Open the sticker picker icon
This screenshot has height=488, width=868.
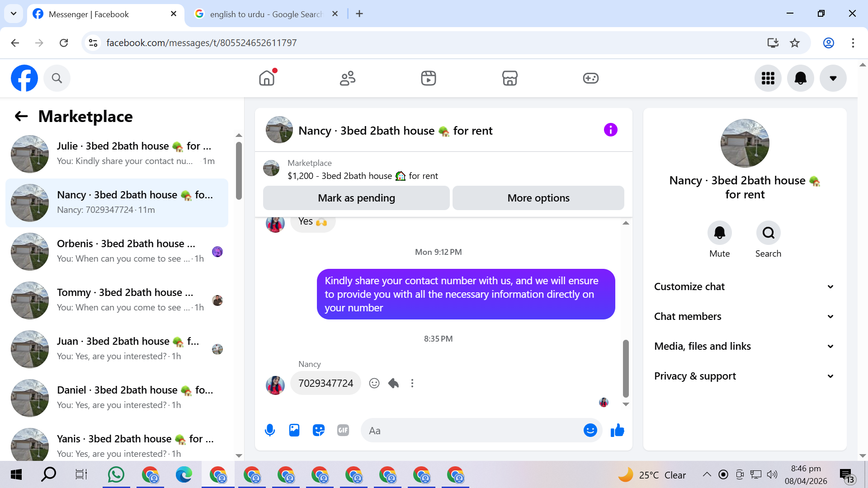pos(319,430)
